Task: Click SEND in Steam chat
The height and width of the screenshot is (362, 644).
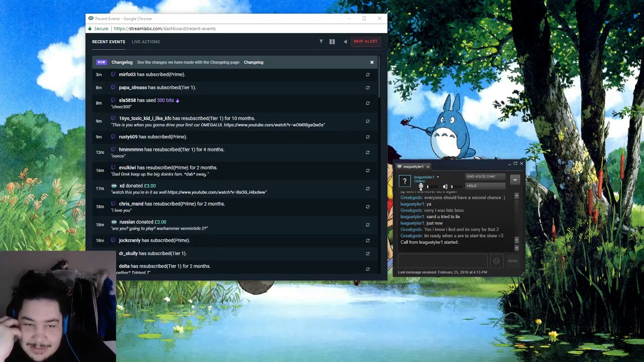Action: [x=513, y=261]
